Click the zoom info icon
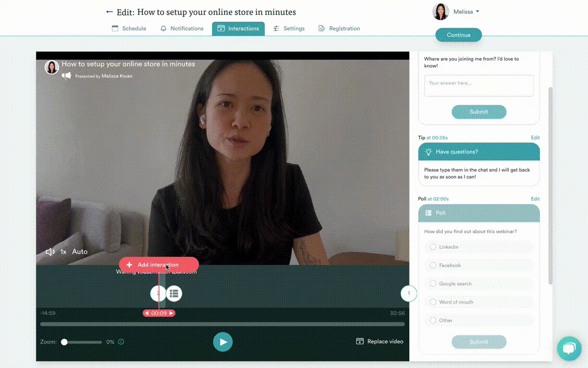This screenshot has height=368, width=588. (x=121, y=342)
